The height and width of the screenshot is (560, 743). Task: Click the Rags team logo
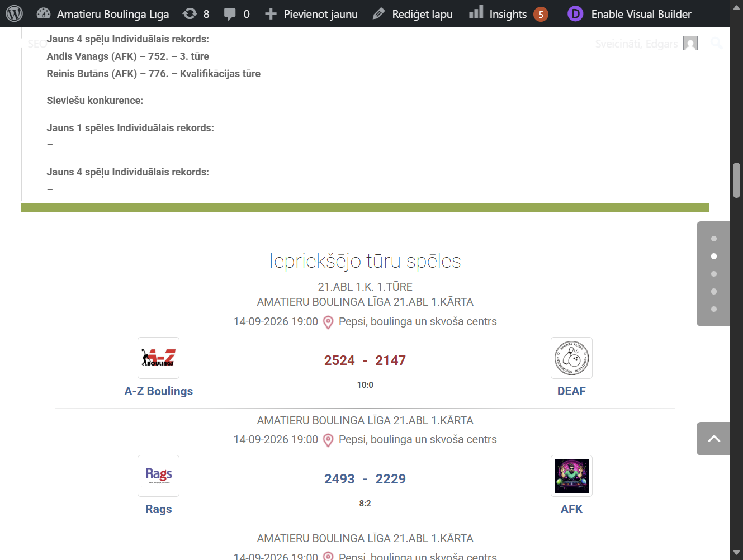click(159, 476)
